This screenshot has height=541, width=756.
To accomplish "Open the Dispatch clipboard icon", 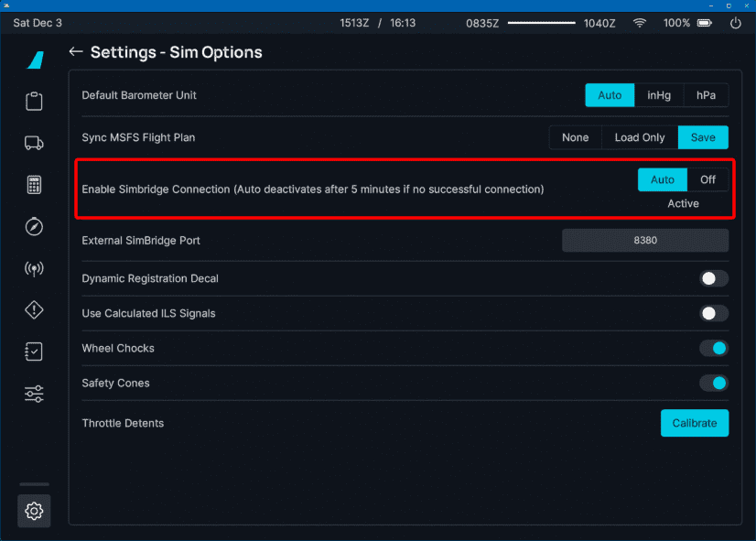I will click(x=34, y=101).
